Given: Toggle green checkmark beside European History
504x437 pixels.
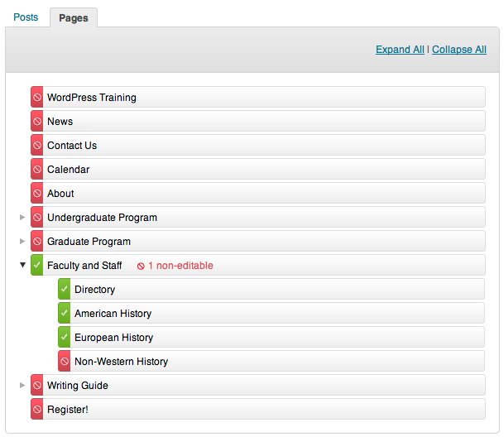Looking at the screenshot, I should click(65, 337).
